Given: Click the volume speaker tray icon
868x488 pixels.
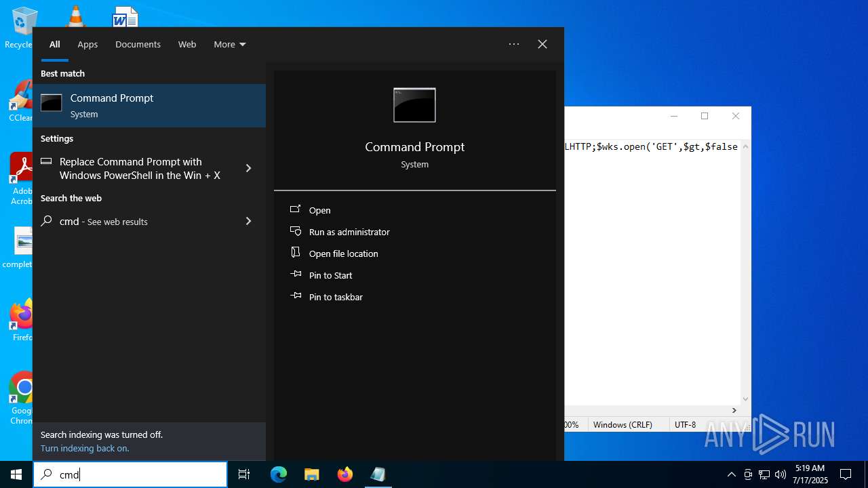Looking at the screenshot, I should click(x=781, y=474).
